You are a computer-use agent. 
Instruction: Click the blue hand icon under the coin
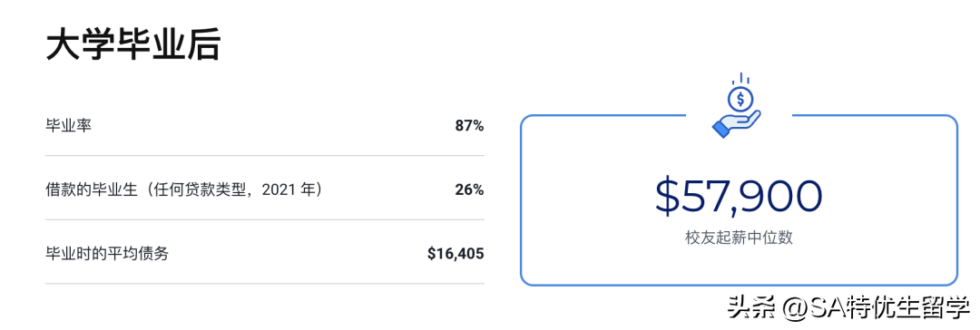click(736, 123)
